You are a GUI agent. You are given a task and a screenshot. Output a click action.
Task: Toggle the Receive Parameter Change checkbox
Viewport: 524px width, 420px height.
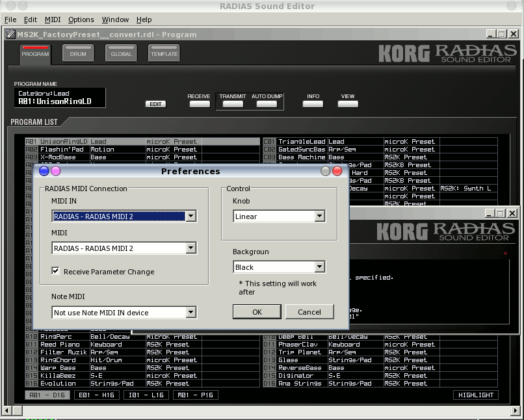55,271
